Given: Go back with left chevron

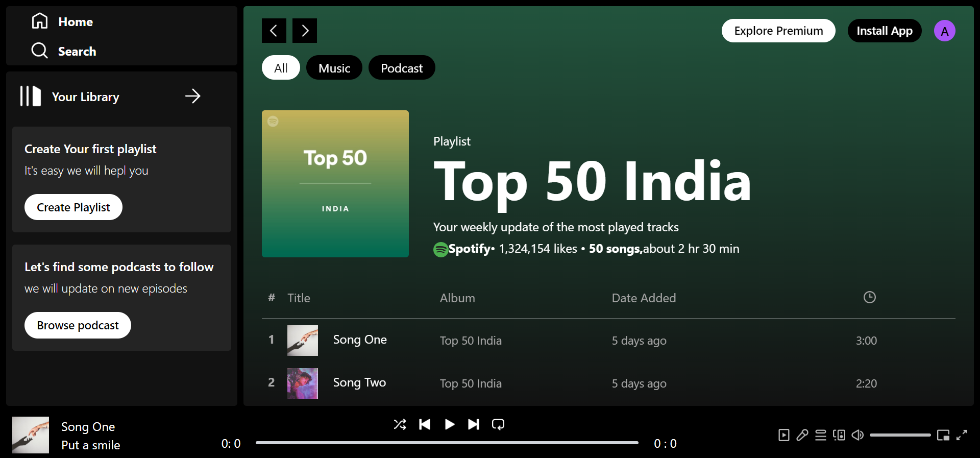Looking at the screenshot, I should pos(274,31).
